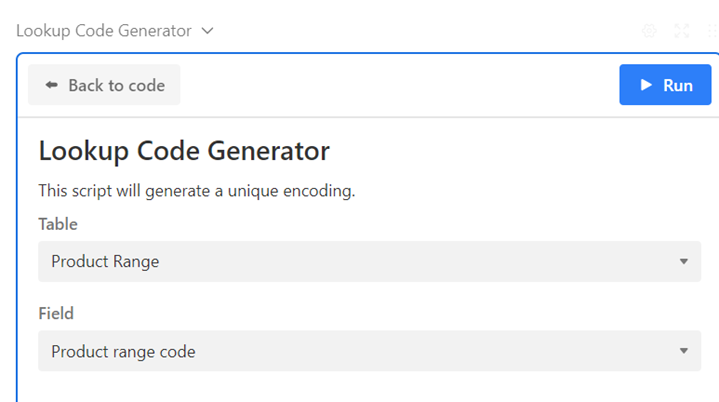Select the Product range code text value
The image size is (719, 402).
tap(123, 351)
